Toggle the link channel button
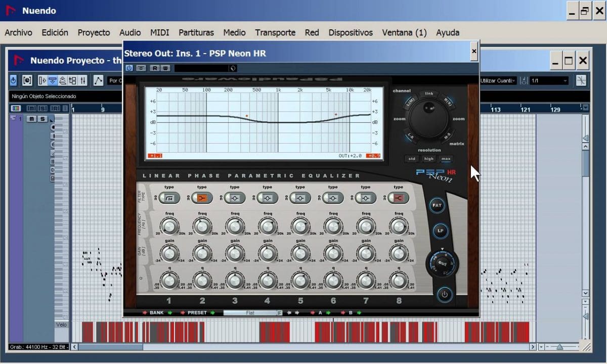Viewport: 607px width, 364px height. (x=429, y=94)
